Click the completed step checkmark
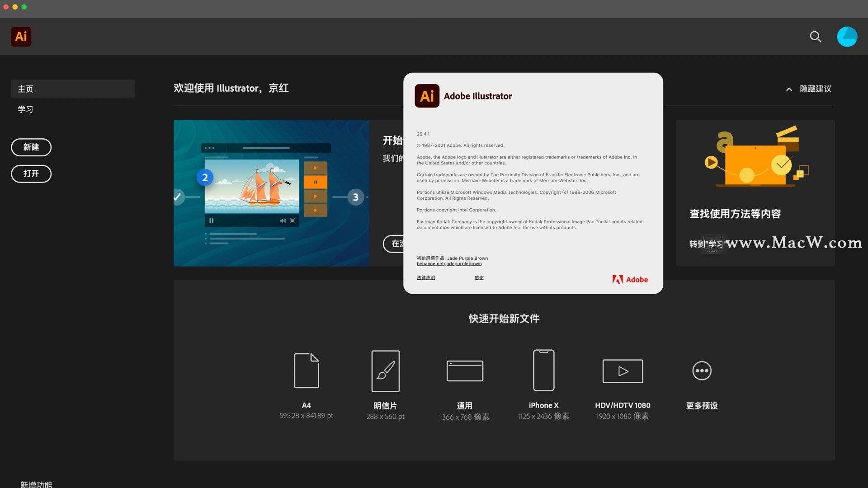The height and width of the screenshot is (488, 868). point(178,197)
